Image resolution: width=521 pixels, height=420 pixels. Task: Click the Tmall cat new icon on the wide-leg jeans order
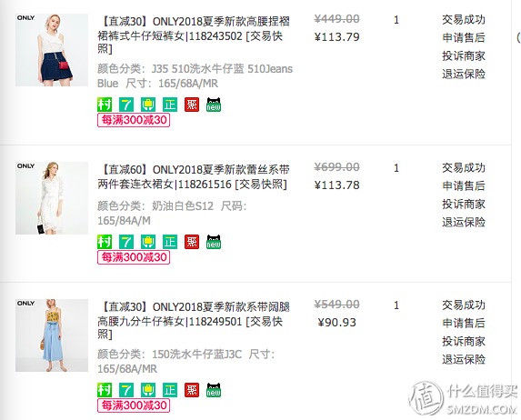pyautogui.click(x=214, y=390)
